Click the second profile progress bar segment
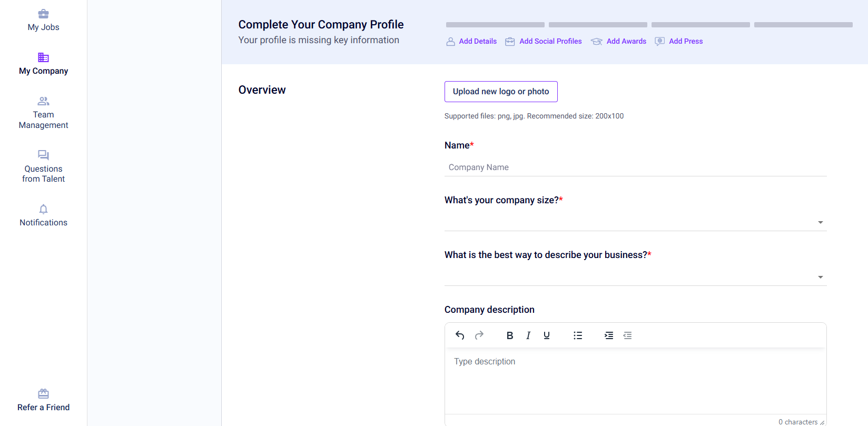 pyautogui.click(x=598, y=25)
